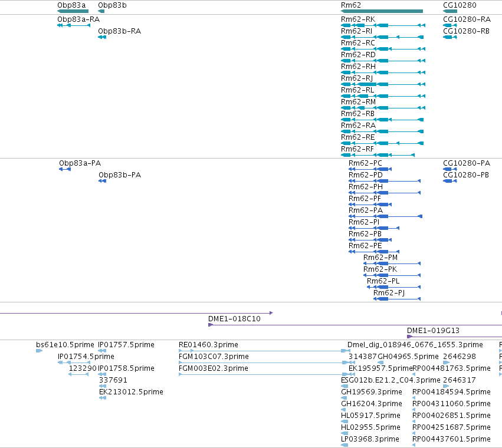Select transcript Rm62-RI
Image resolution: width=502 pixels, height=448 pixels.
(x=382, y=37)
